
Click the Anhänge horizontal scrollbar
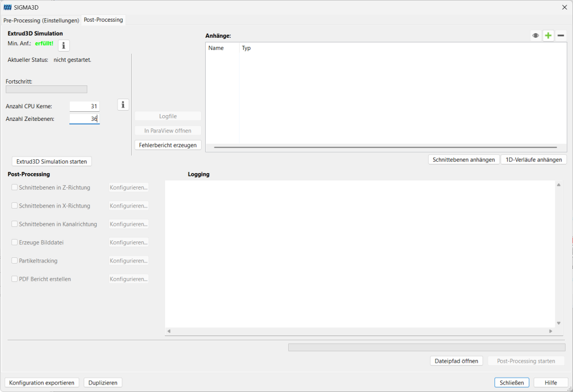[x=386, y=147]
